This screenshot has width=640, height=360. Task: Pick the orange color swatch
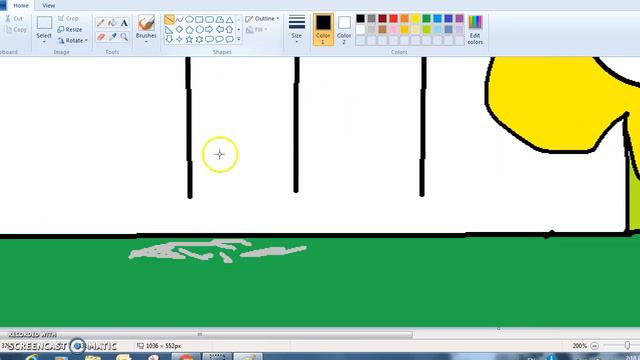(404, 19)
